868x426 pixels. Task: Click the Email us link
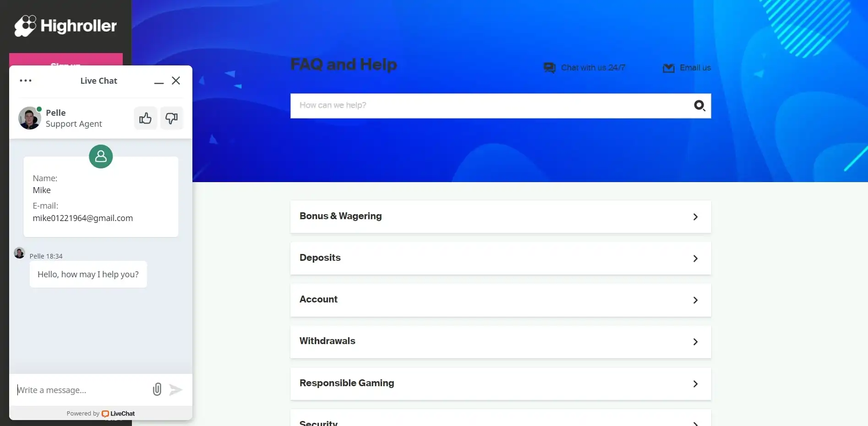click(687, 68)
